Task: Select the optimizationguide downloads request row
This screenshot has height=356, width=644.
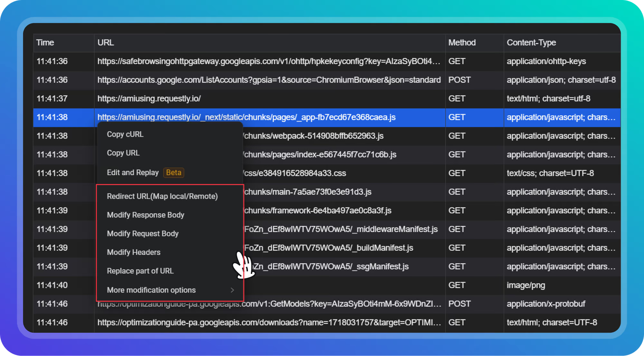Action: pos(269,323)
